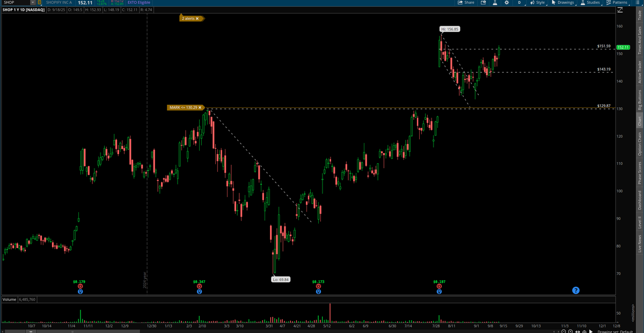Image resolution: width=644 pixels, height=333 pixels.
Task: Click the Lo: 69.84 price bubble
Action: (x=281, y=279)
